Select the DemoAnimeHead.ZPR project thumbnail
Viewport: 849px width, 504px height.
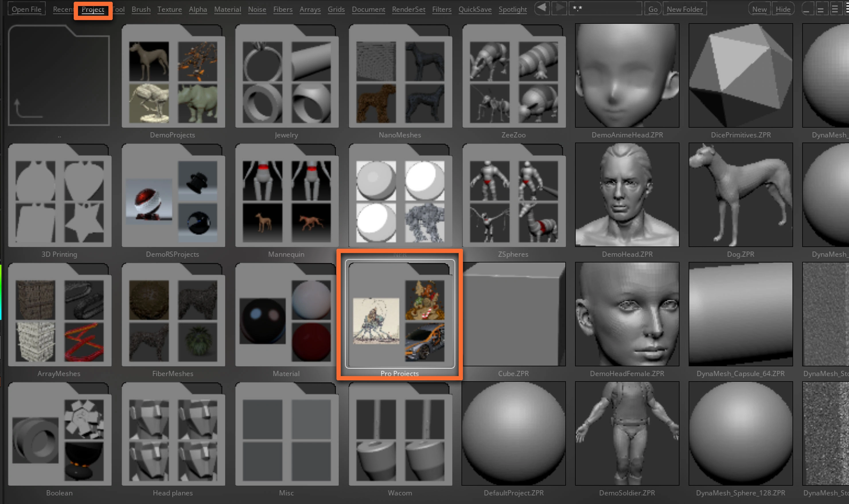pos(627,75)
